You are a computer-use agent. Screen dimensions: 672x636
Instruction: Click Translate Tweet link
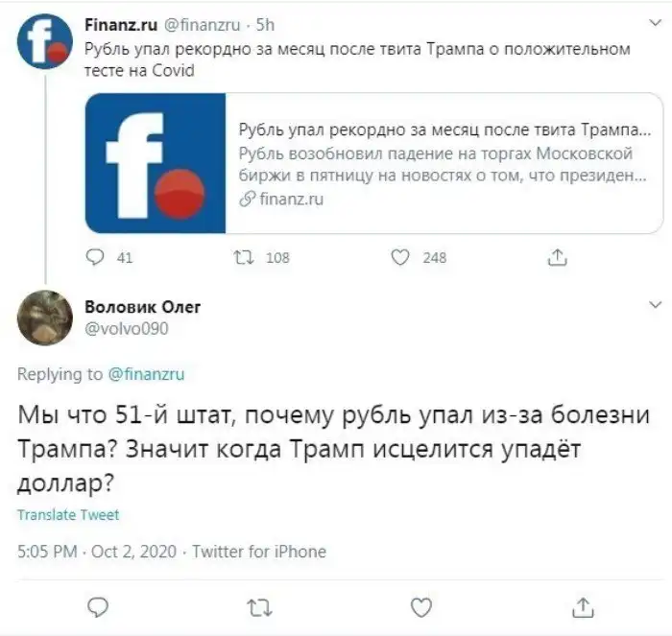tap(68, 515)
